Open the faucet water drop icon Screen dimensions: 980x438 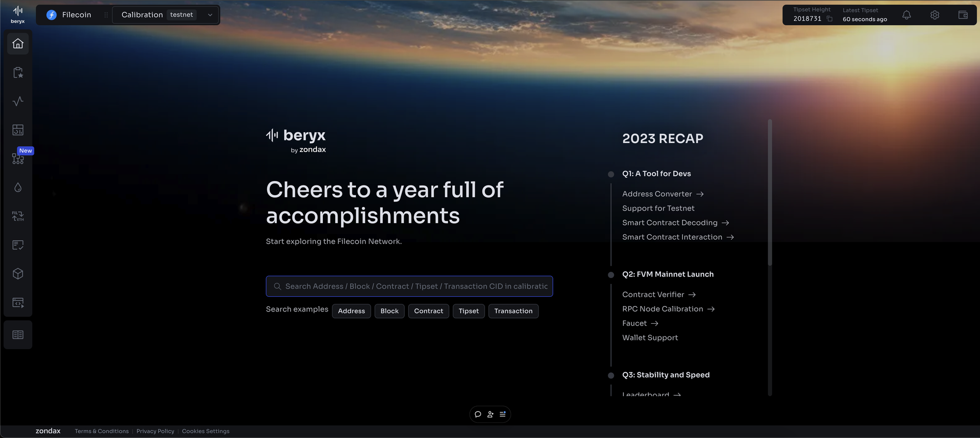[x=18, y=187]
